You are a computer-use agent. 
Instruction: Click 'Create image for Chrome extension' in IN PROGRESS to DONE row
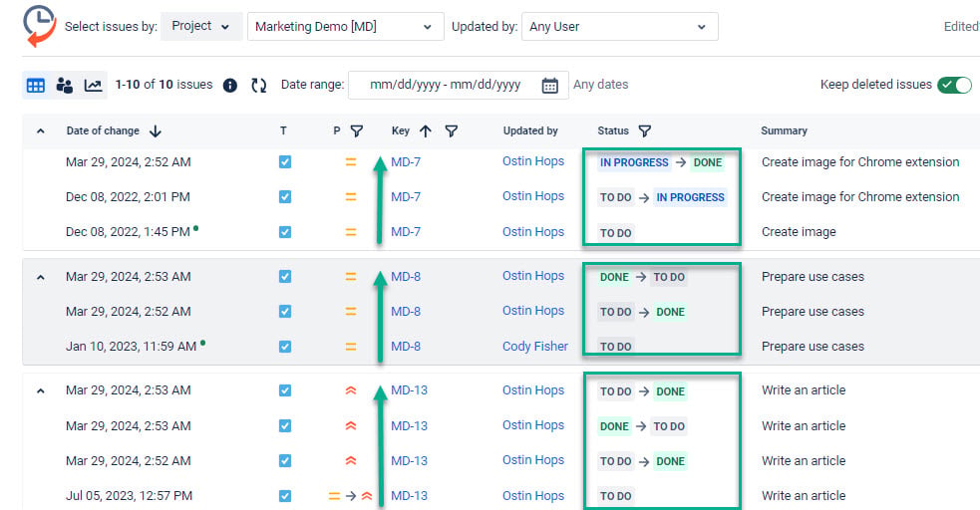(860, 162)
